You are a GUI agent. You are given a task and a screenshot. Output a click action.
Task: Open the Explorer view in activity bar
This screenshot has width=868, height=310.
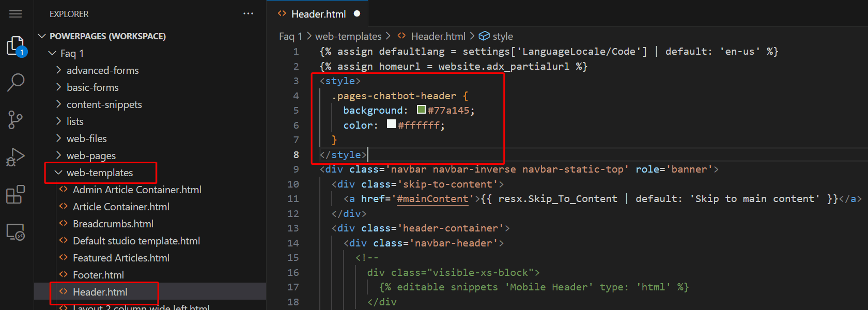[16, 47]
